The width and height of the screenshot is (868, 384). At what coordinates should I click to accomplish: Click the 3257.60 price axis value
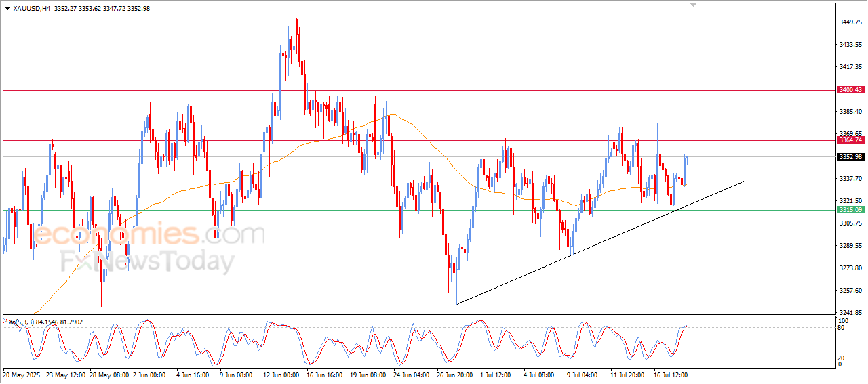point(852,291)
